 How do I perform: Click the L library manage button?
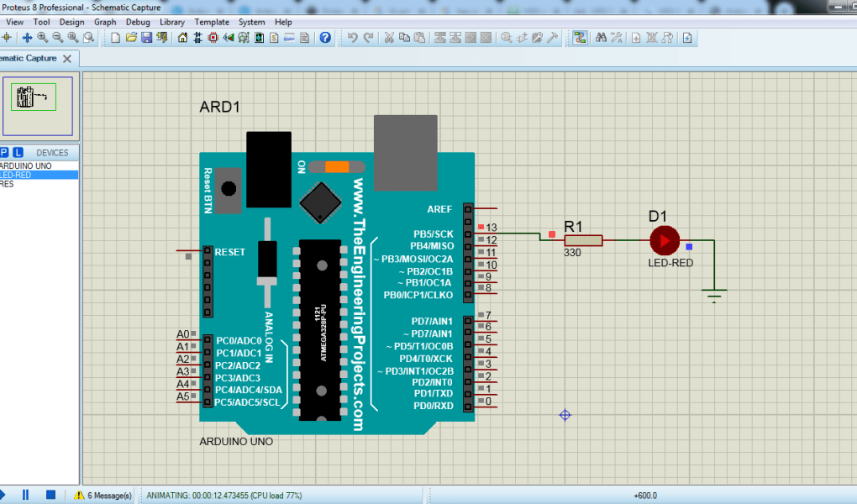tap(18, 153)
